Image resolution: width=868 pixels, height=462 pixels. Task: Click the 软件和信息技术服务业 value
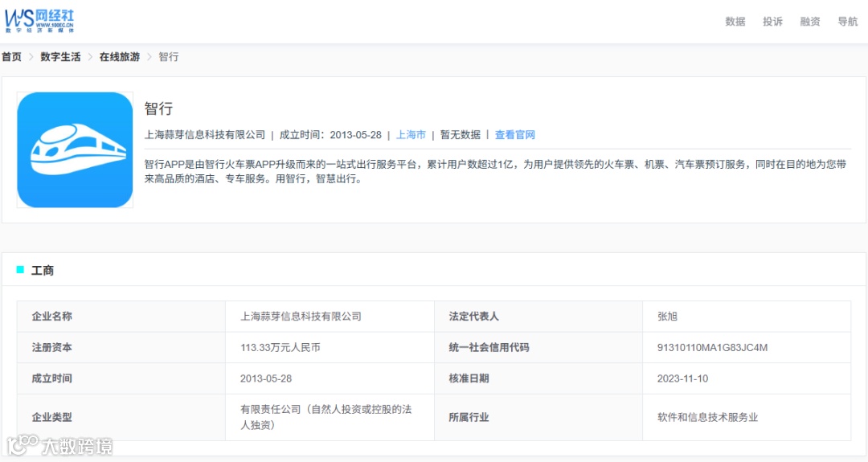coord(707,417)
